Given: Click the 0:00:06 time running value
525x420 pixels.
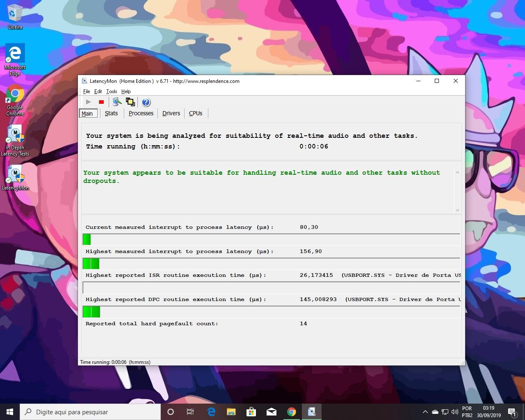Looking at the screenshot, I should pyautogui.click(x=314, y=146).
